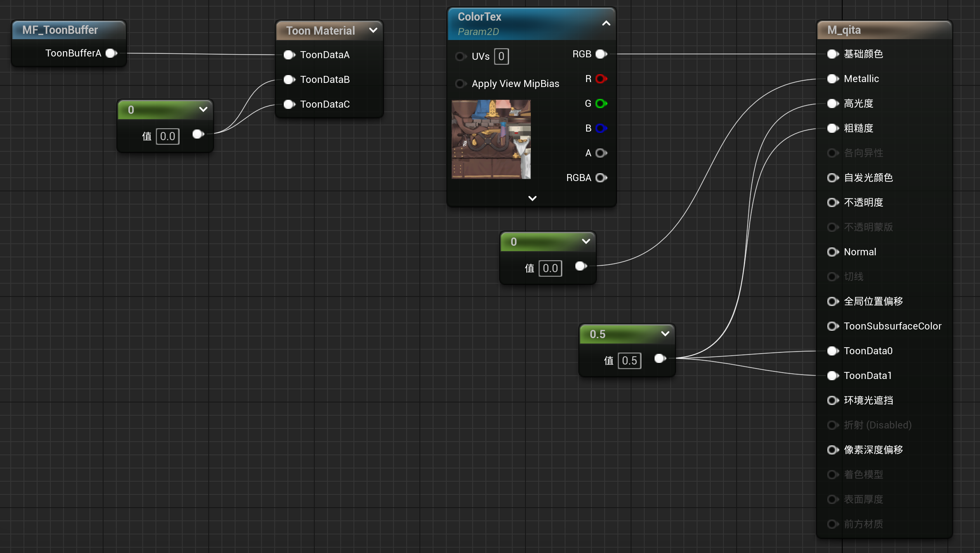The image size is (980, 553).
Task: Expand the 0.5 constant node dropdown arrow
Action: coord(665,334)
